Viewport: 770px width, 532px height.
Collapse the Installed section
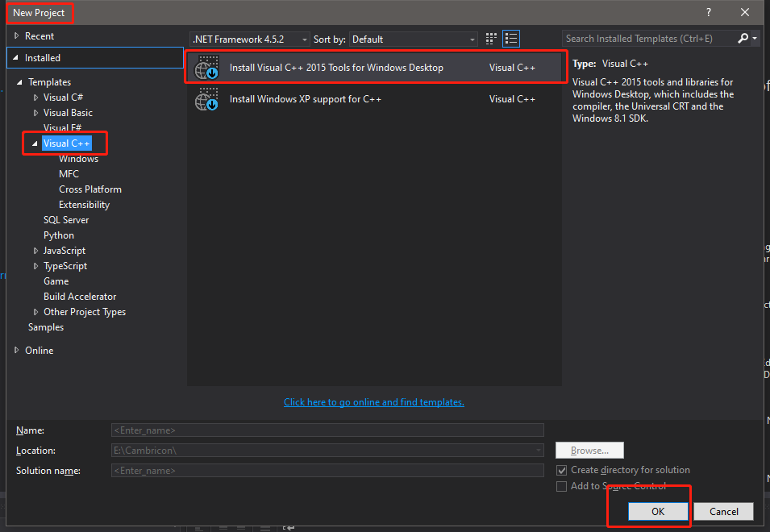[15, 58]
